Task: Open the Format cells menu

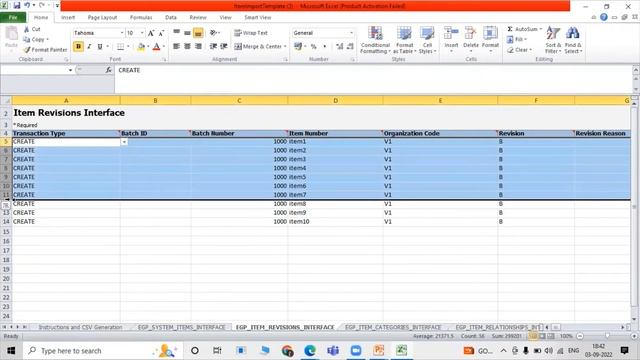Action: (x=490, y=40)
